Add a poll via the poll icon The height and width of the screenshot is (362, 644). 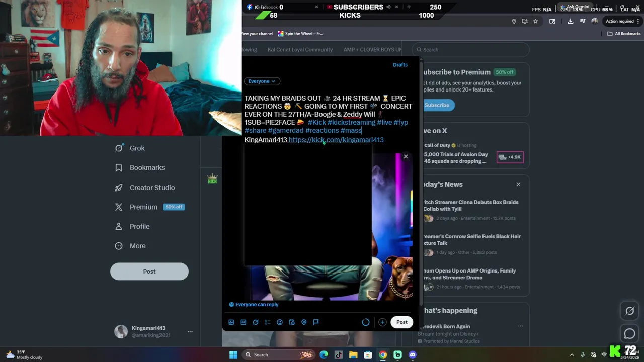268,322
